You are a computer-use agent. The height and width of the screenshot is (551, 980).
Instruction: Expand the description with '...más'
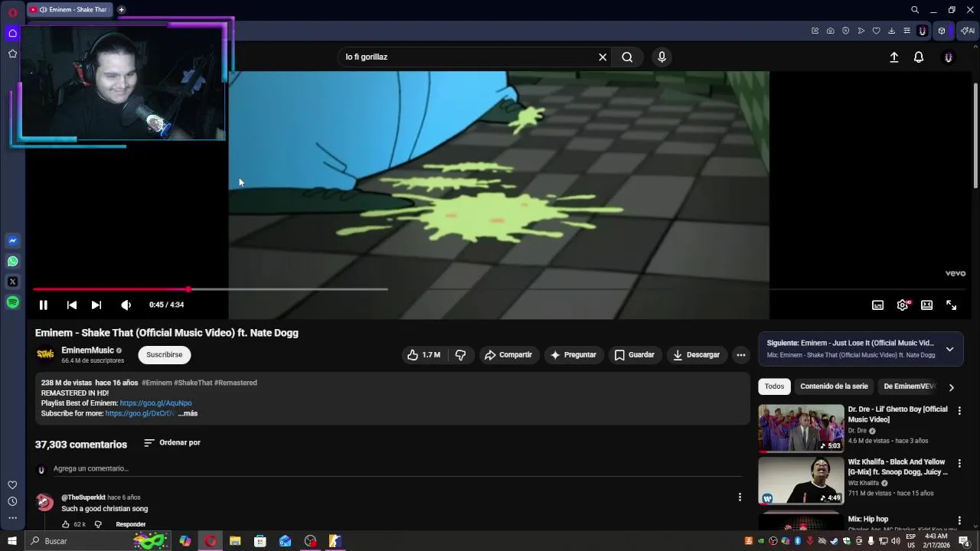coord(188,413)
